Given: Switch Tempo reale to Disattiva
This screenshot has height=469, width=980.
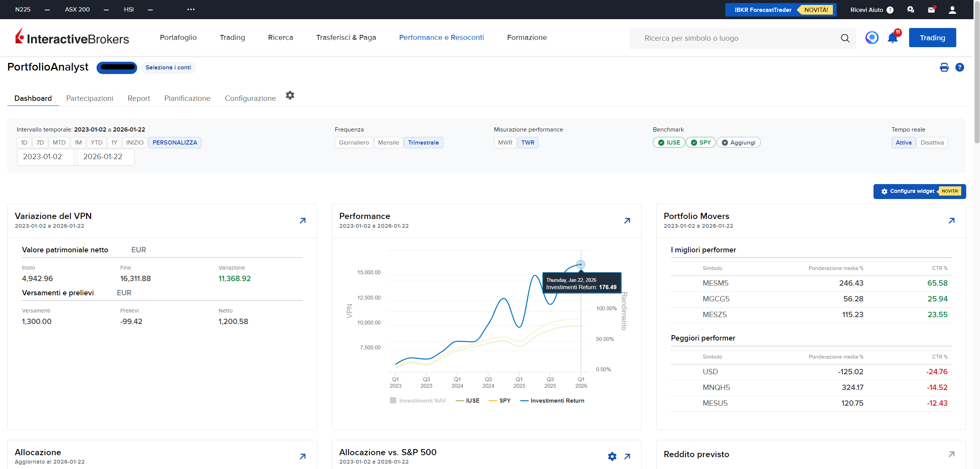Looking at the screenshot, I should coord(932,143).
